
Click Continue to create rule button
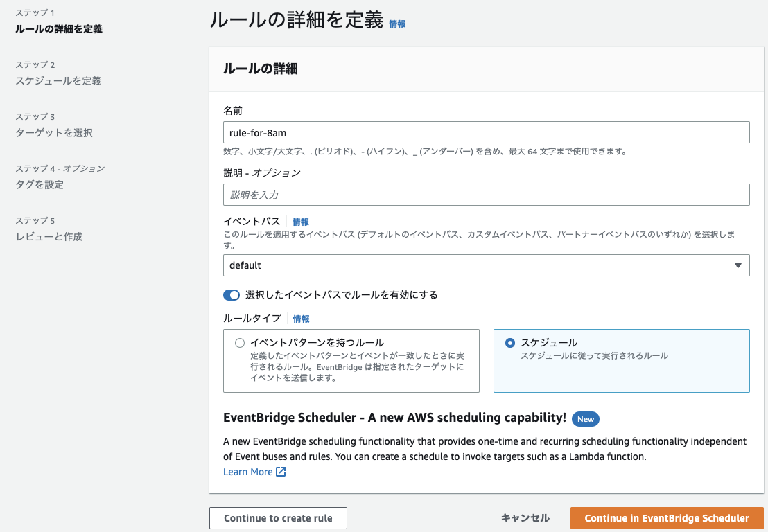[x=278, y=518]
